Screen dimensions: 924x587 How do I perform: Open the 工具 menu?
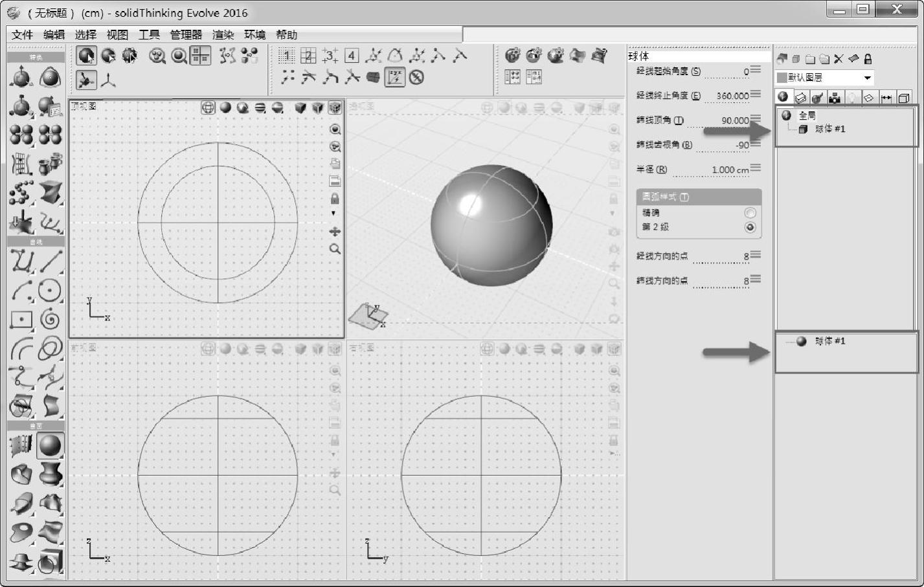[149, 35]
